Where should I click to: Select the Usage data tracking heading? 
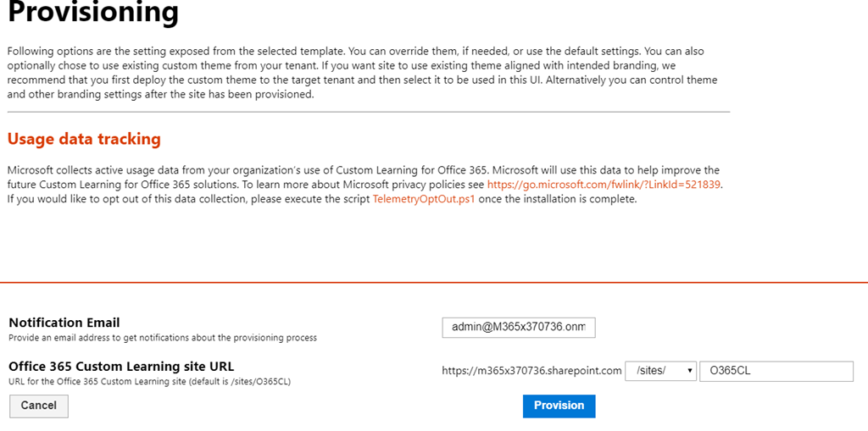(x=84, y=139)
